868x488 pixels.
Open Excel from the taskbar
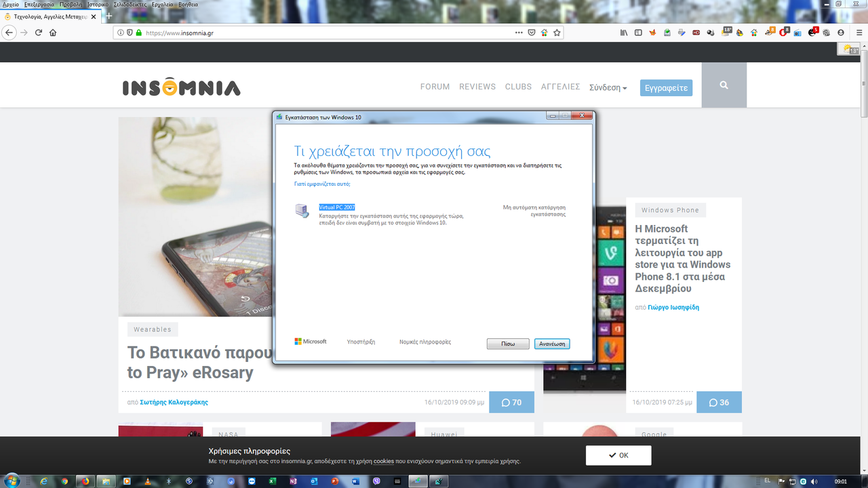(x=272, y=481)
